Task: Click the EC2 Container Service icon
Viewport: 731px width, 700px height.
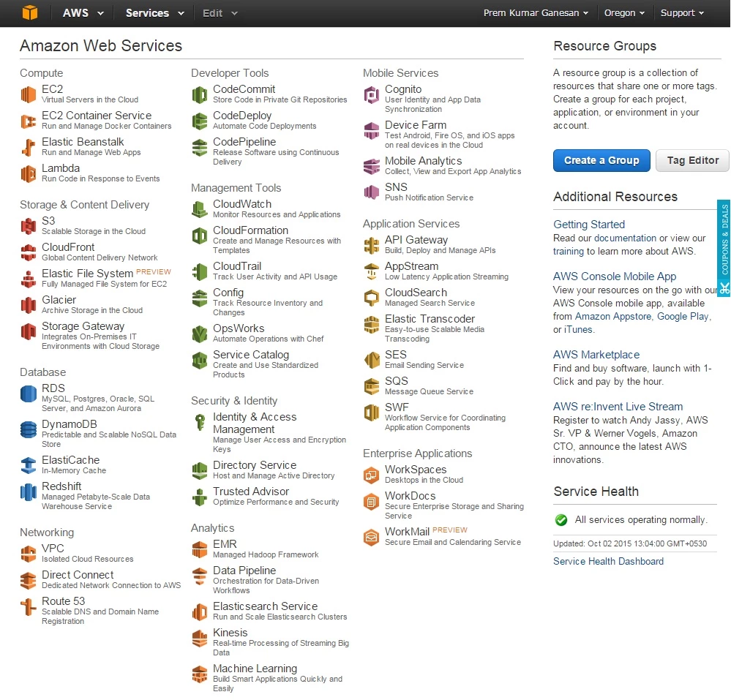Action: 29,121
